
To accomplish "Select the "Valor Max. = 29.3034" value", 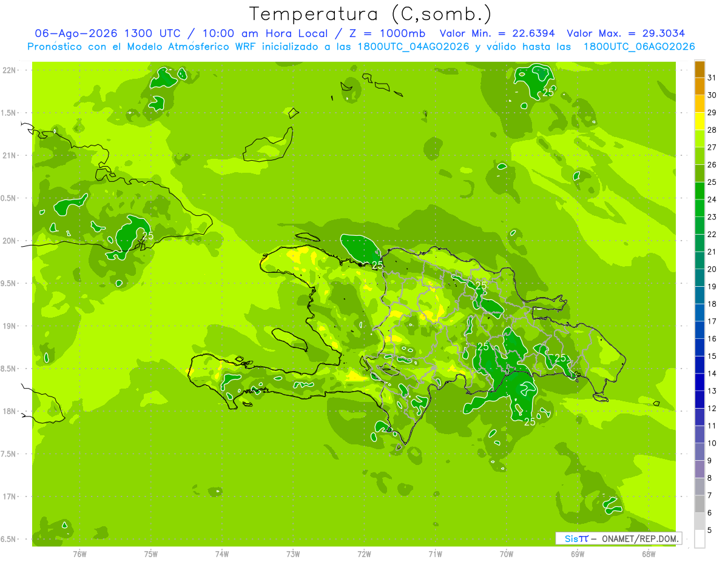I will [626, 33].
